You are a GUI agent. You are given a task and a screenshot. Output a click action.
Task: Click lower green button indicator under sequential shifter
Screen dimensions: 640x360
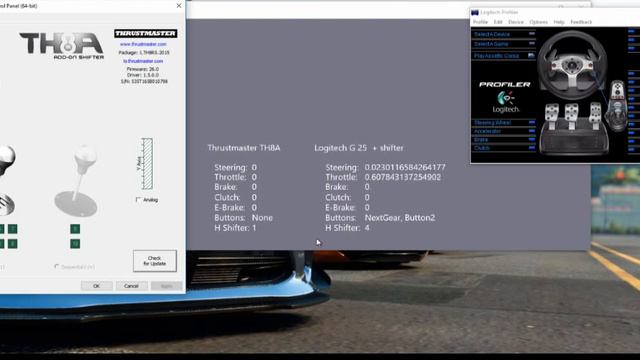click(75, 244)
